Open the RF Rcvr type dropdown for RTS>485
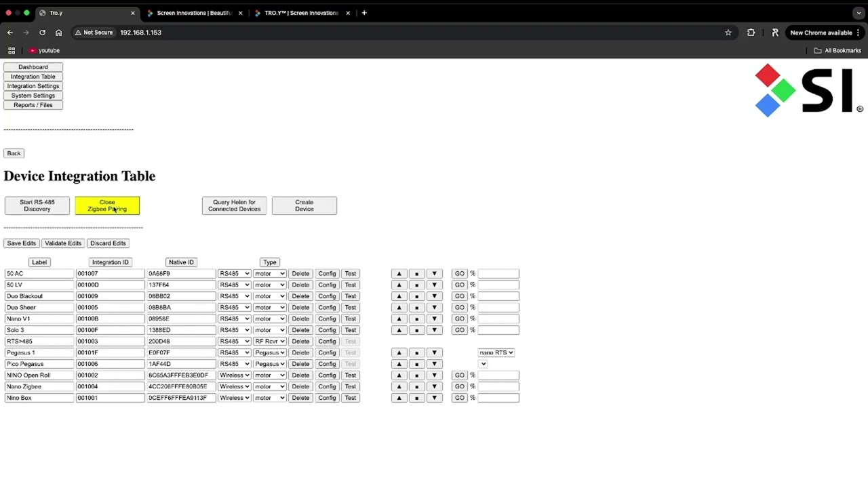This screenshot has height=488, width=868. click(x=270, y=342)
